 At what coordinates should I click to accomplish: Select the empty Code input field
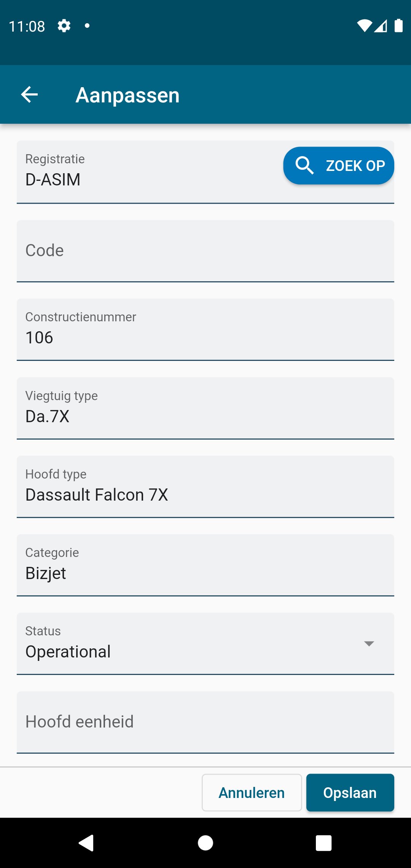click(205, 251)
